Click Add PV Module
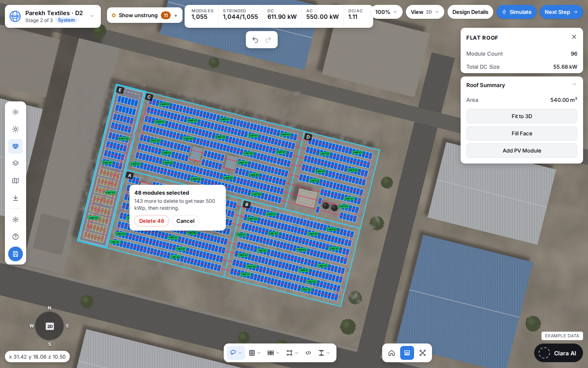Screen dimensions: 588x368 click(522, 150)
